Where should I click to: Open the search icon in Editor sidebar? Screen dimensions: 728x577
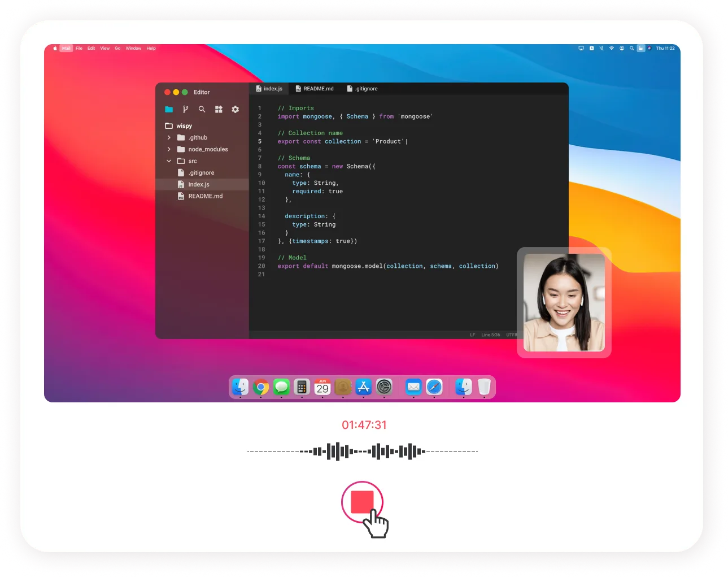point(202,109)
